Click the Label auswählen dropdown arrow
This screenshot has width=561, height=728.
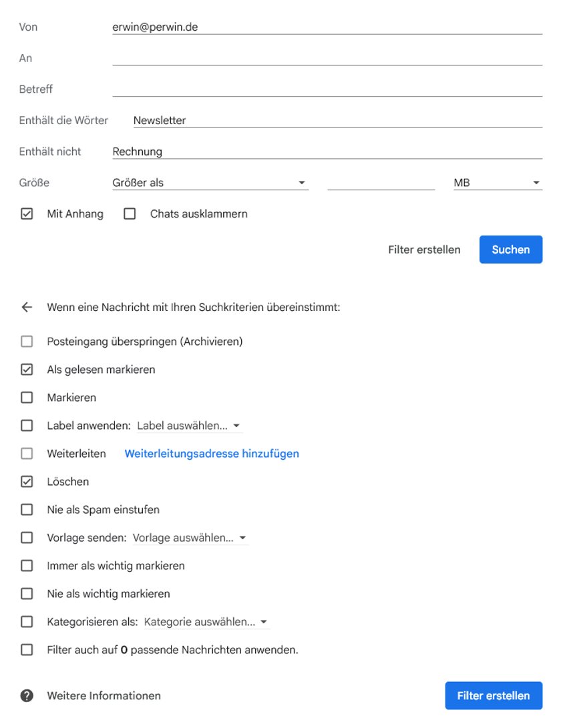238,425
